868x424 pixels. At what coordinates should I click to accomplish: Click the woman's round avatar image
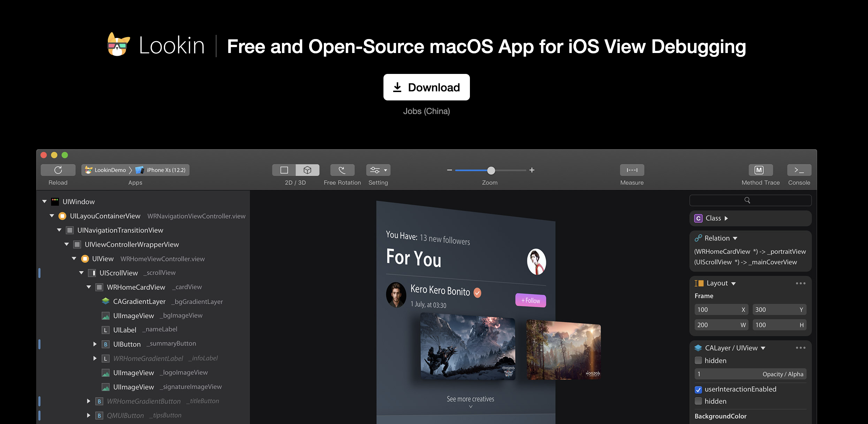[x=536, y=262]
